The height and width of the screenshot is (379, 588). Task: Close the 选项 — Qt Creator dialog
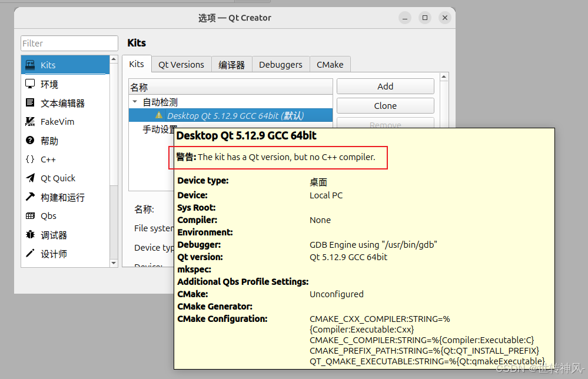445,18
